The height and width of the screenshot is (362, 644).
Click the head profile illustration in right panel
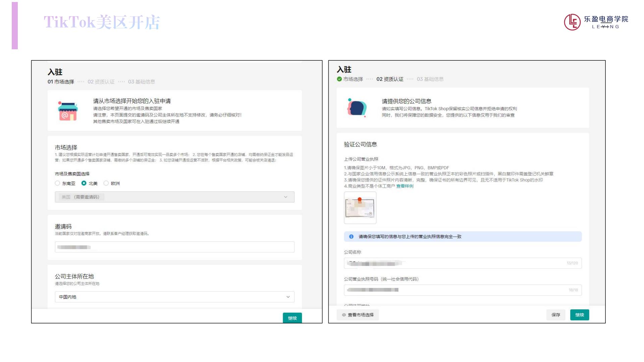coord(357,108)
